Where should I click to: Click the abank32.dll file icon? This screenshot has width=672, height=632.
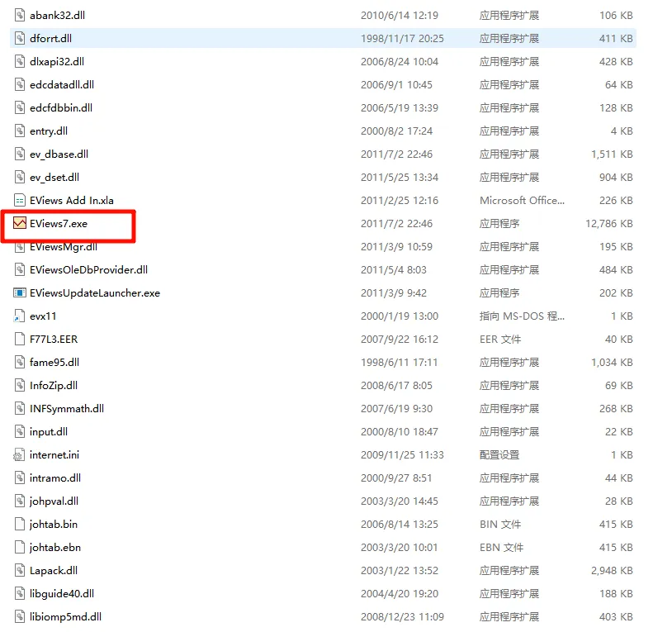20,16
